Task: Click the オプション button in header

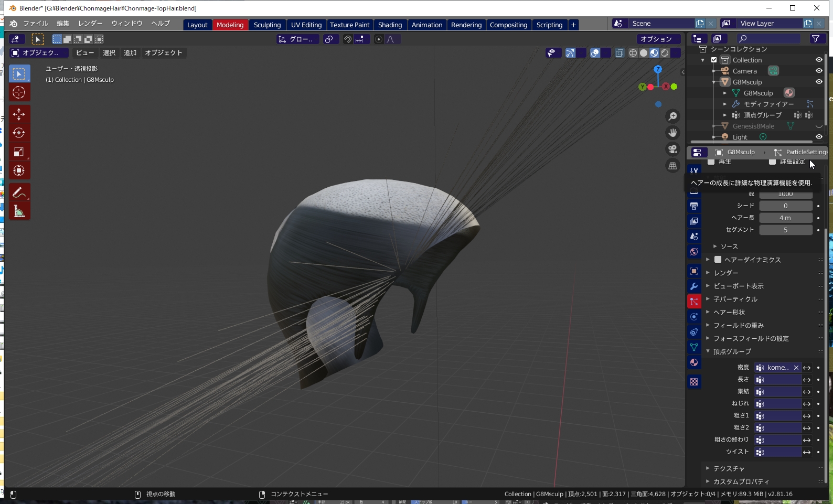Action: coord(656,39)
